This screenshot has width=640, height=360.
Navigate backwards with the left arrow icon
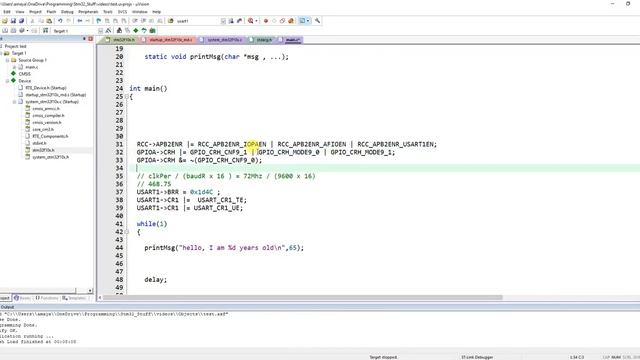click(x=80, y=21)
